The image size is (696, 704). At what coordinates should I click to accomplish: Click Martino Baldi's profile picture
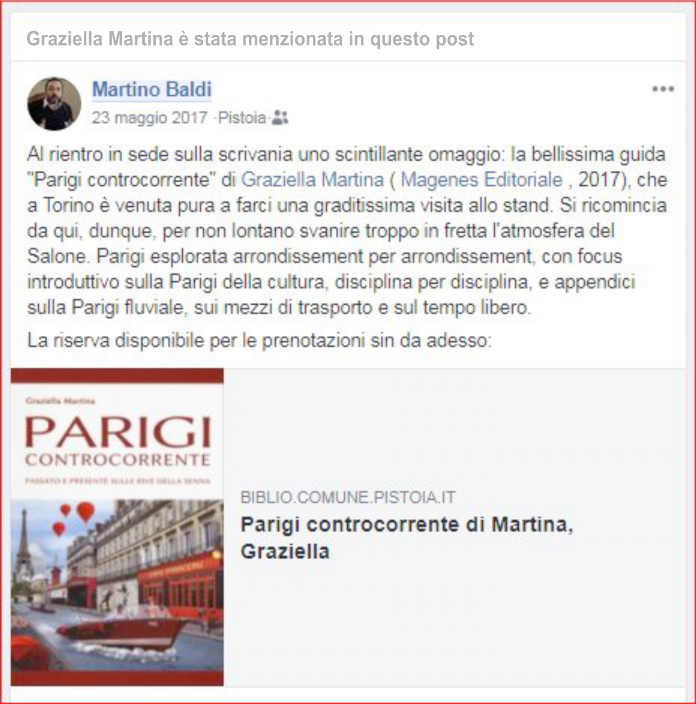(x=54, y=104)
